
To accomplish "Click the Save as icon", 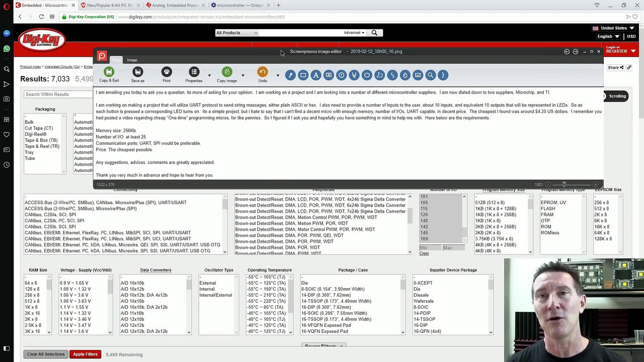I will tap(137, 72).
